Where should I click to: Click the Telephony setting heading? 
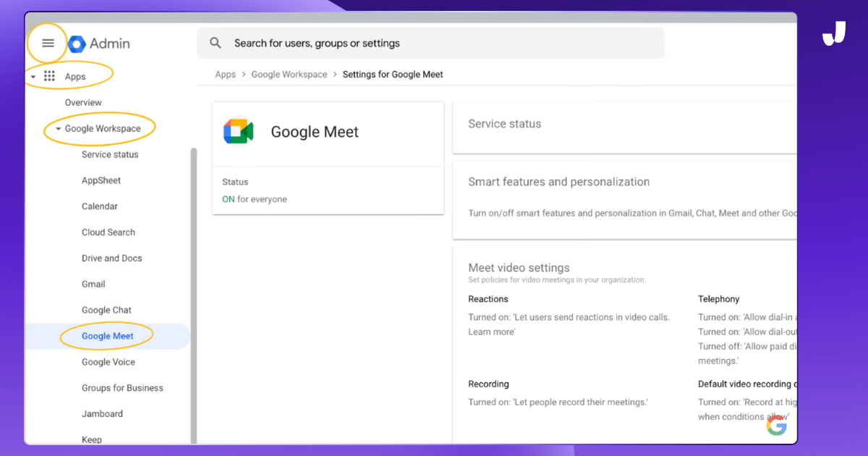click(718, 299)
